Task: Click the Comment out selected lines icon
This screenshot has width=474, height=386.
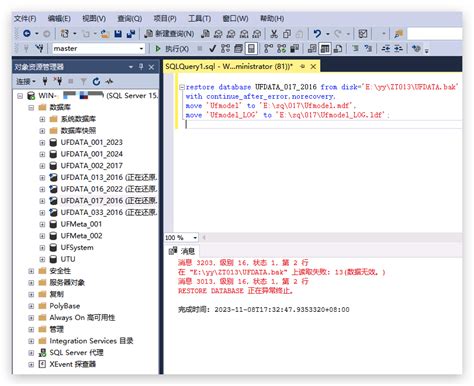Action: click(x=355, y=49)
